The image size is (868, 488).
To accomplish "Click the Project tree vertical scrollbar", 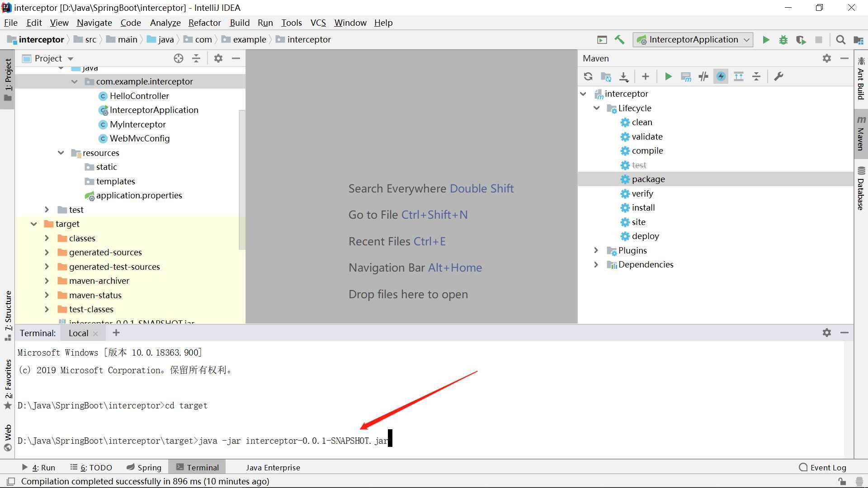I will 242,180.
